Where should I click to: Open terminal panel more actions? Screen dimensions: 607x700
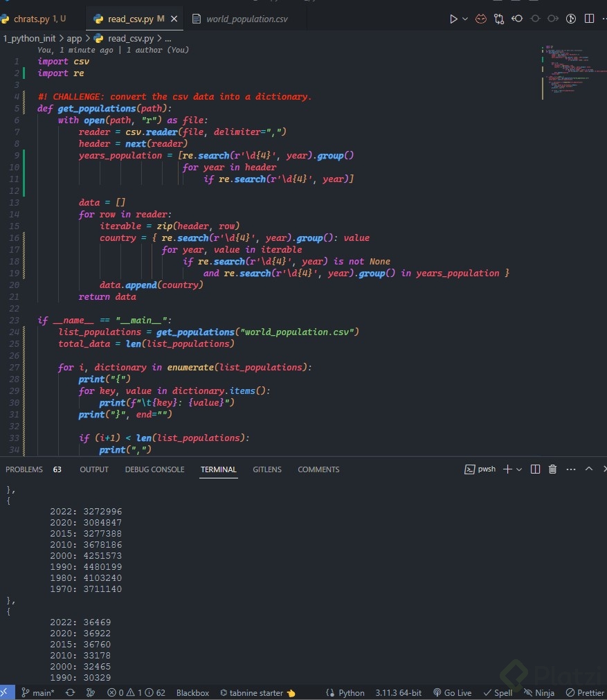click(571, 469)
